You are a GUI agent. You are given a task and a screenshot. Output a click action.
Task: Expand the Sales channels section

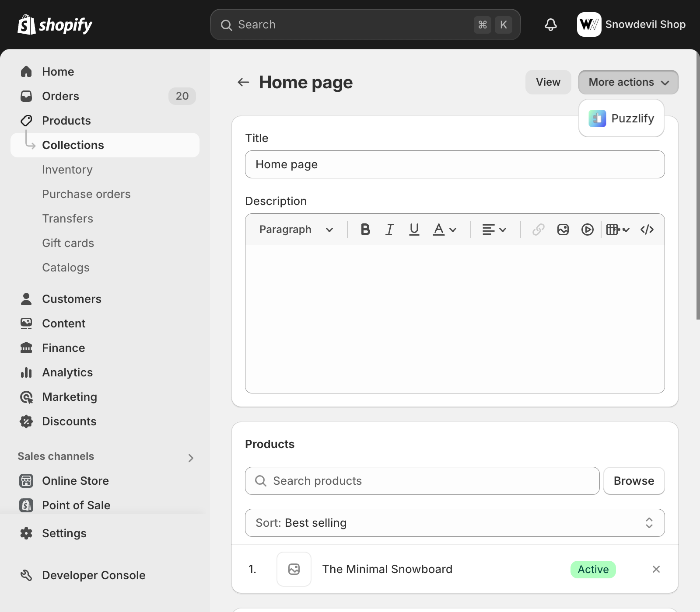(191, 458)
